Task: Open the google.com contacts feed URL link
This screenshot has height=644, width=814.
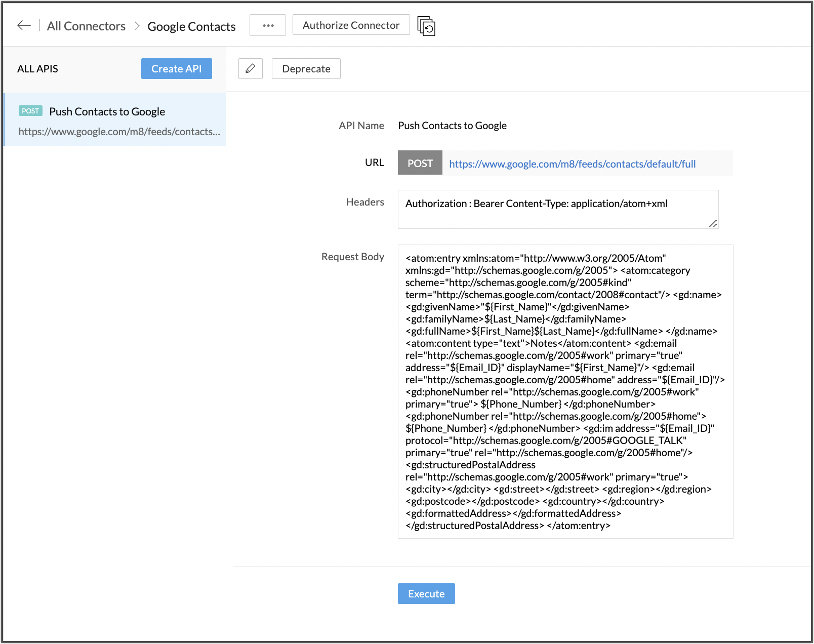Action: tap(573, 164)
